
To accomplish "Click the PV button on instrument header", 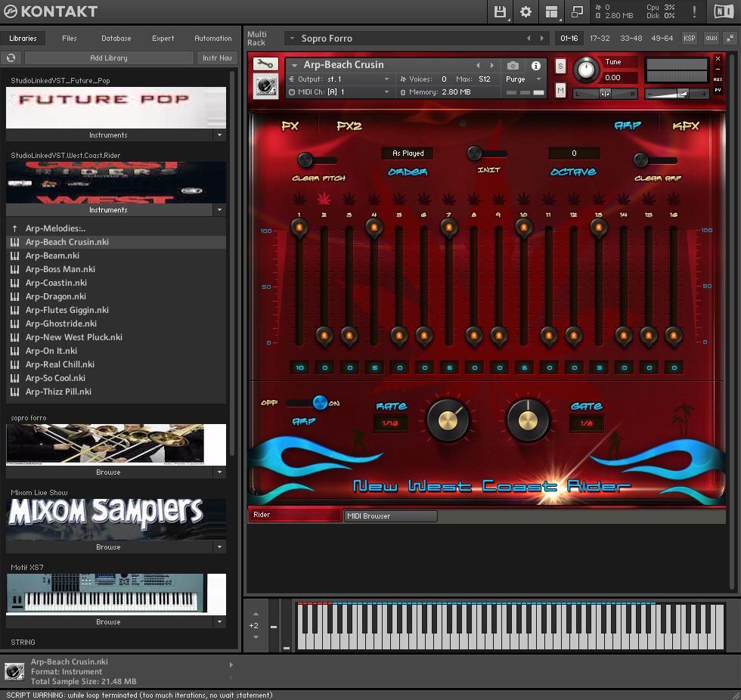I will 718,90.
